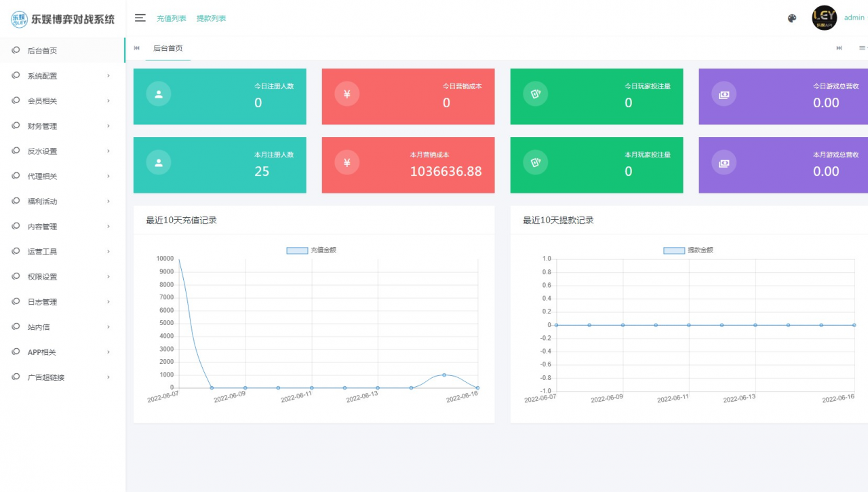Expand the 会员相关 submenu chevron
Screen dimensions: 868x492
[x=108, y=100]
